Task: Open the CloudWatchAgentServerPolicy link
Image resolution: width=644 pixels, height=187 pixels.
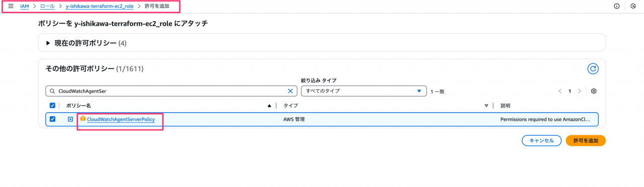Action: tap(121, 119)
